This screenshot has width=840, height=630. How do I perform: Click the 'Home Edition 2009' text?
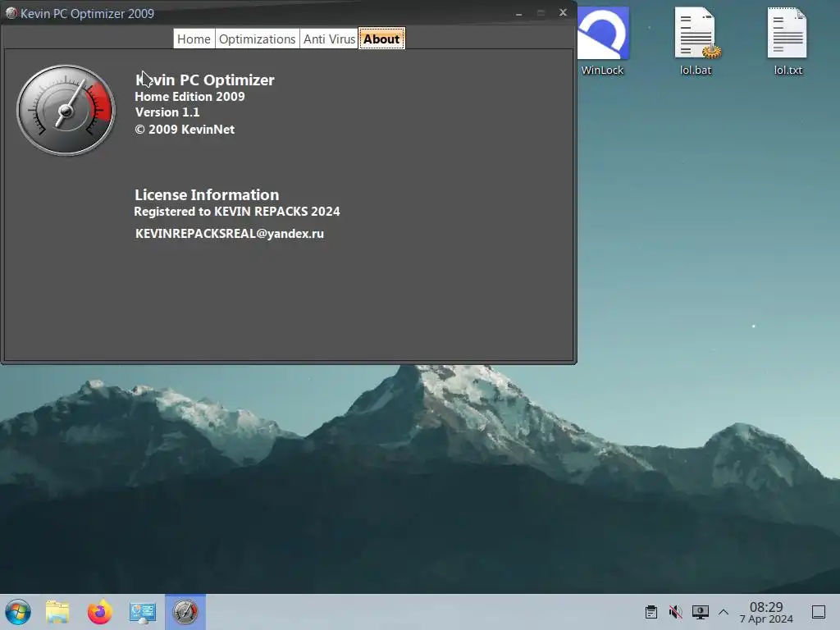tap(189, 97)
